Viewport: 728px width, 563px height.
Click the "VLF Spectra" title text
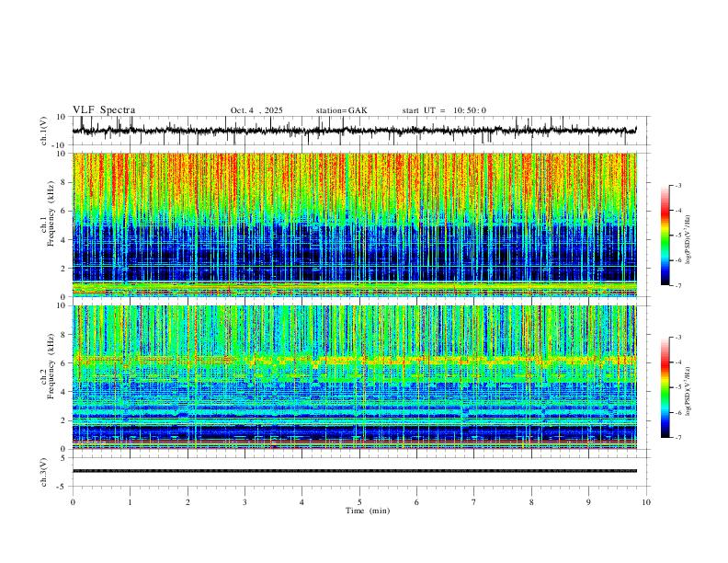tap(104, 110)
